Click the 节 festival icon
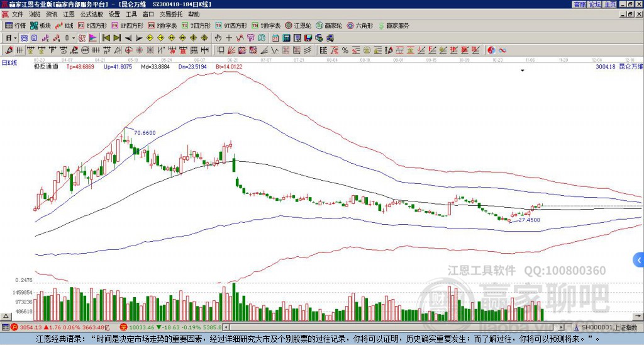The width and height of the screenshot is (644, 345). [x=250, y=38]
